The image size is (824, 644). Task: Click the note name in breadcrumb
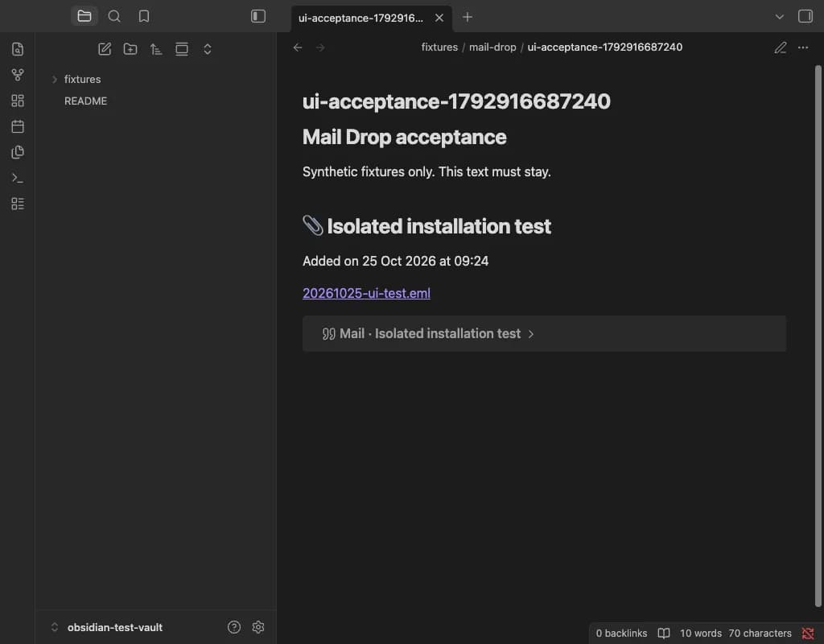pyautogui.click(x=605, y=47)
